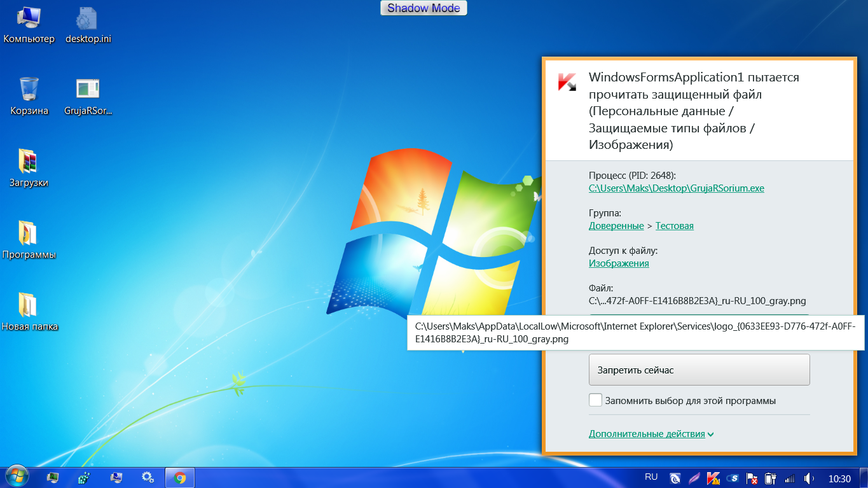Click the Процесс (PID: 2648) label
The width and height of the screenshot is (868, 488).
coord(632,175)
